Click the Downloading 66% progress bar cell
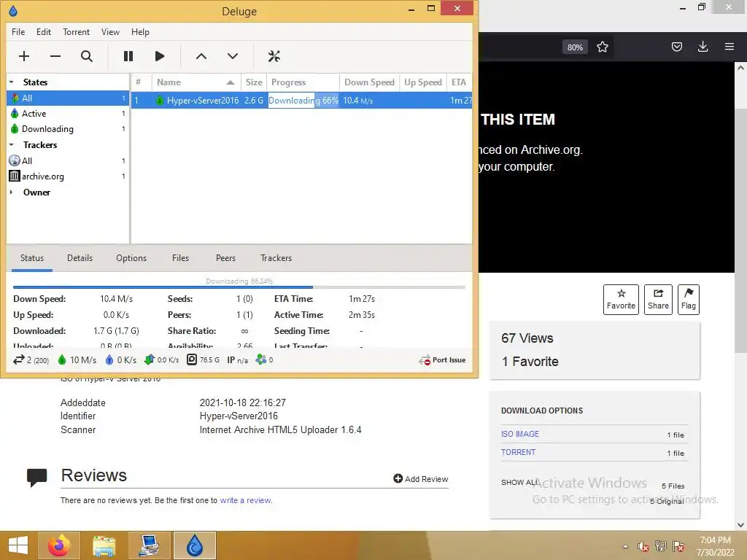747x560 pixels. point(303,101)
